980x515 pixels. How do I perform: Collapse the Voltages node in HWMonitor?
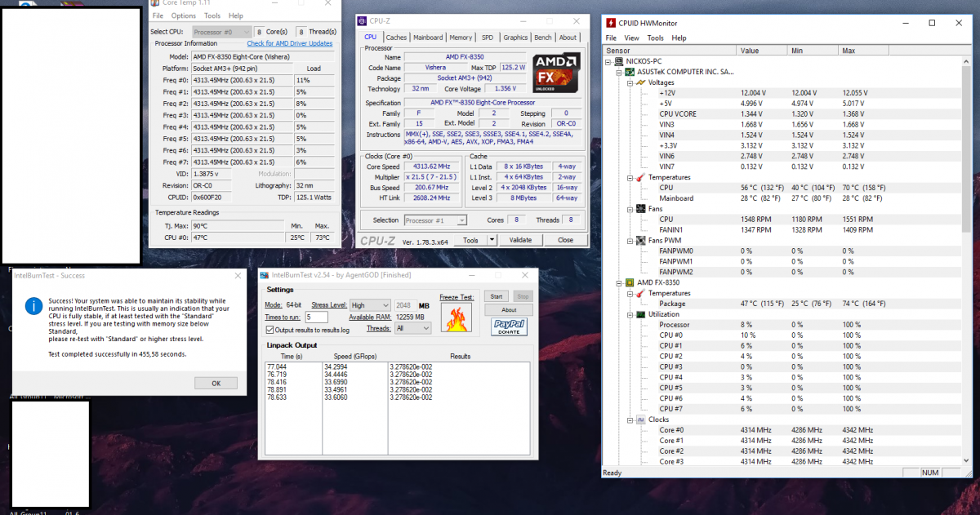click(x=630, y=82)
